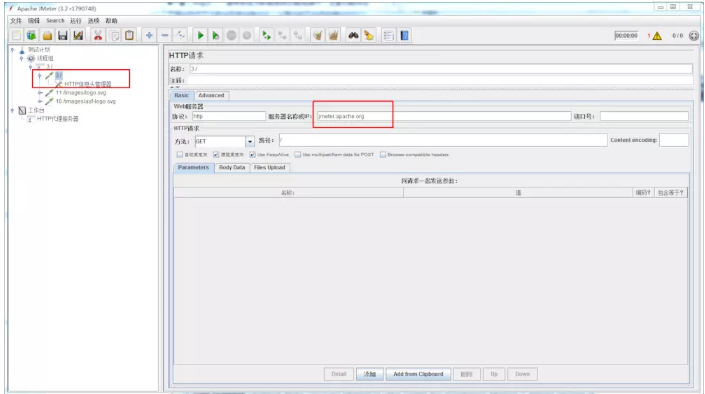Uncheck the 跟随重定向 checkbox
Image resolution: width=705 pixels, height=394 pixels.
coord(216,155)
